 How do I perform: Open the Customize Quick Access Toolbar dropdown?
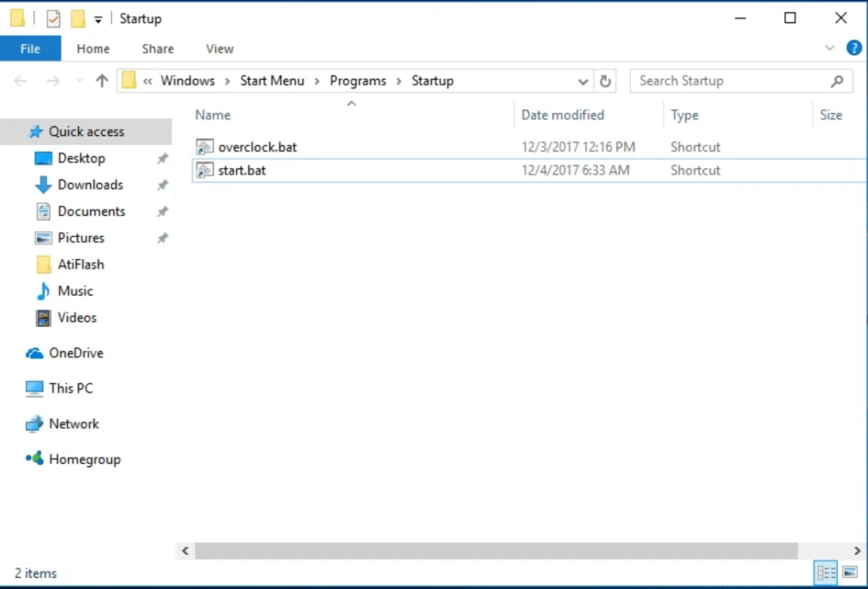tap(98, 21)
